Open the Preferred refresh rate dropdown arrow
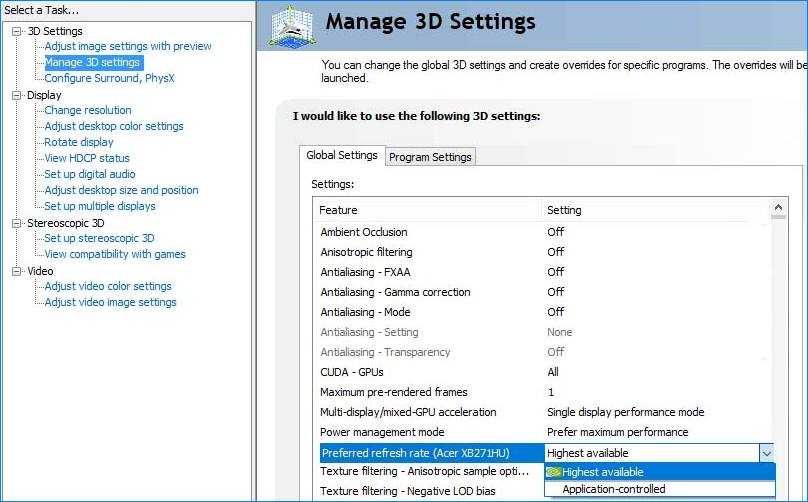Image resolution: width=808 pixels, height=502 pixels. [766, 453]
